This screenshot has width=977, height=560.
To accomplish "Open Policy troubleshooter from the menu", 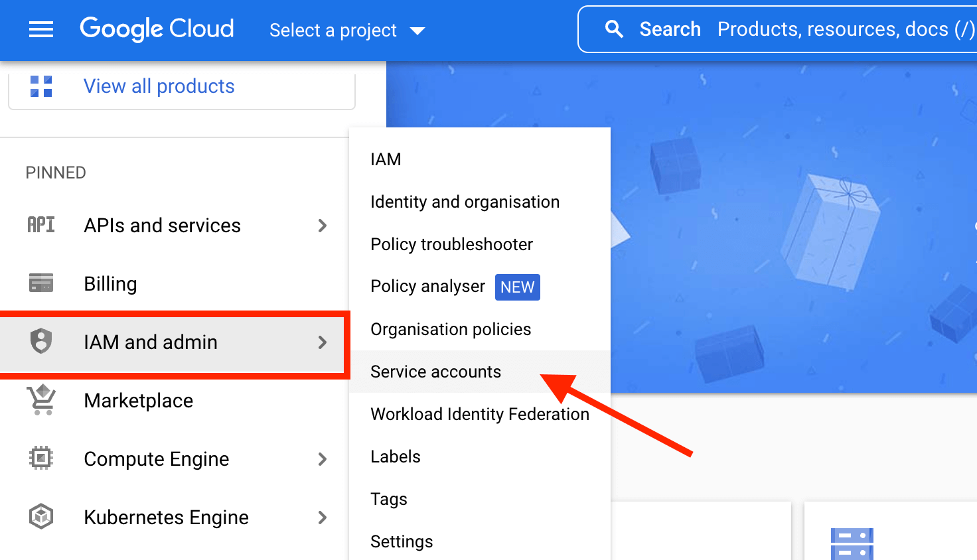I will tap(452, 244).
